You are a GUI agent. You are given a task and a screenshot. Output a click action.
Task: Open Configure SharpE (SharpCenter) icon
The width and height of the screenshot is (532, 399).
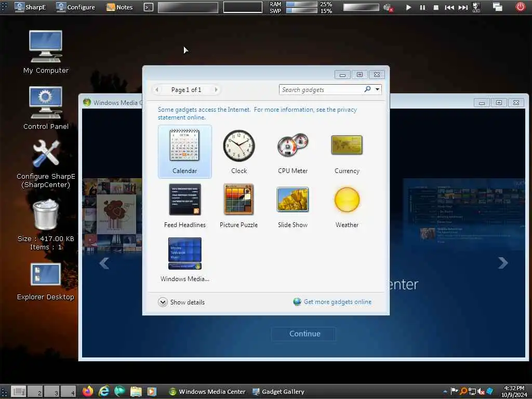click(46, 164)
